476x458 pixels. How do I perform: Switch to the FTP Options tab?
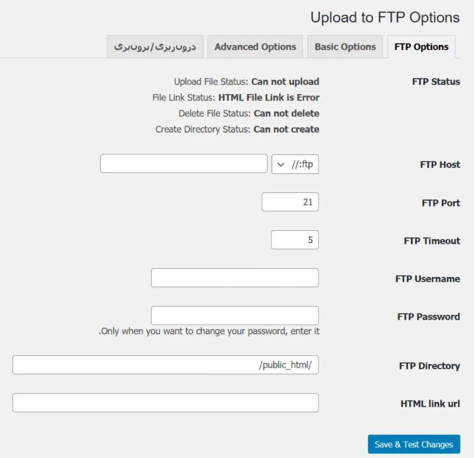[x=421, y=46]
